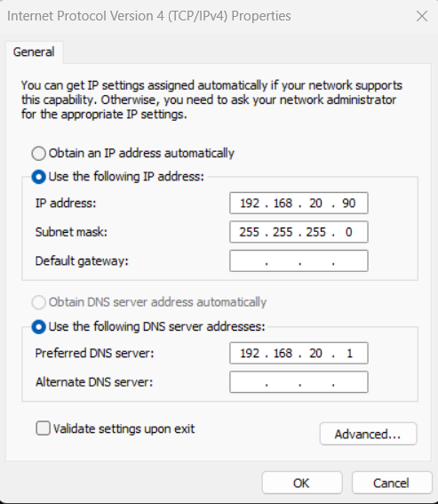
Task: Click the last octet 90 of IP address
Action: tap(348, 204)
